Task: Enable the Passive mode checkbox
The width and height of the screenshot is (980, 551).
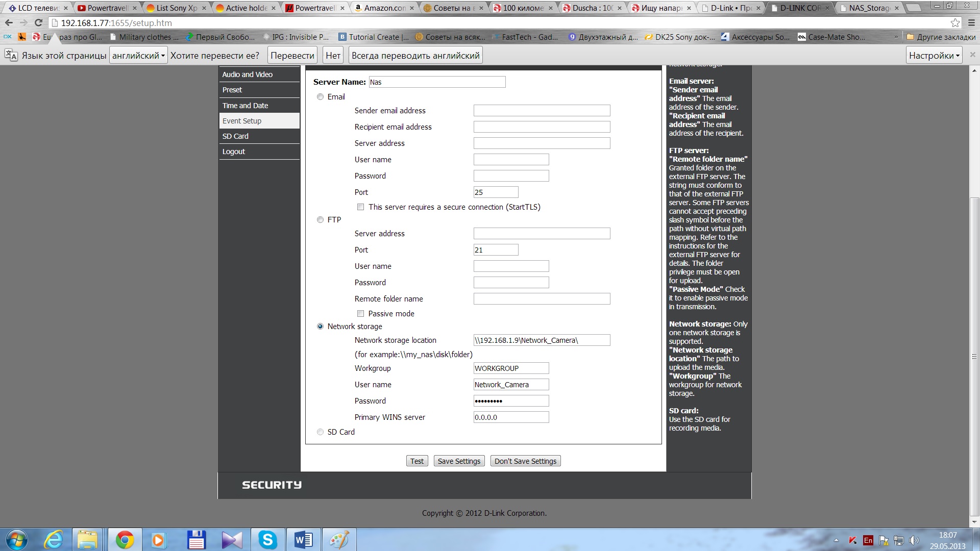Action: click(360, 314)
